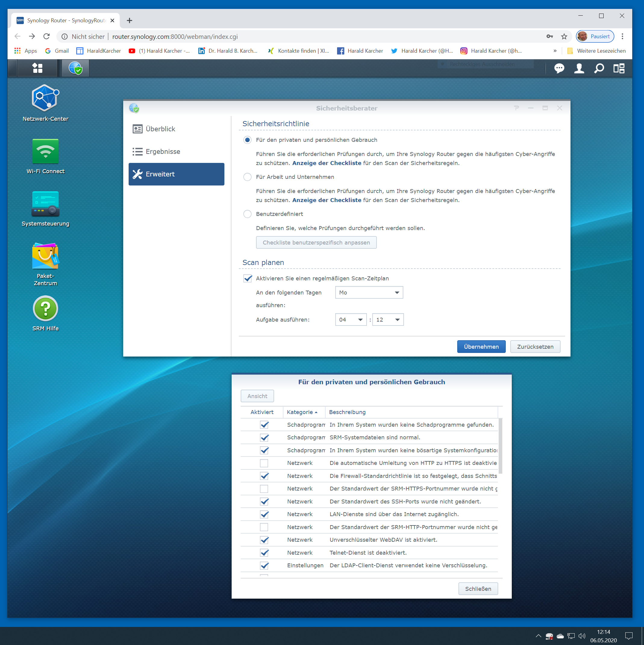
Task: Open the scan day dropdown showing Mo
Action: tap(369, 292)
